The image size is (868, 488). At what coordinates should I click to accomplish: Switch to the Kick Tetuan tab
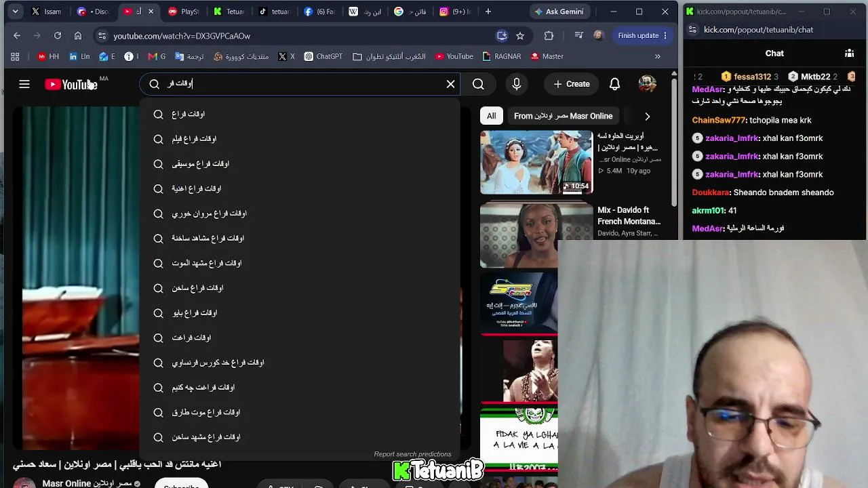pos(229,12)
